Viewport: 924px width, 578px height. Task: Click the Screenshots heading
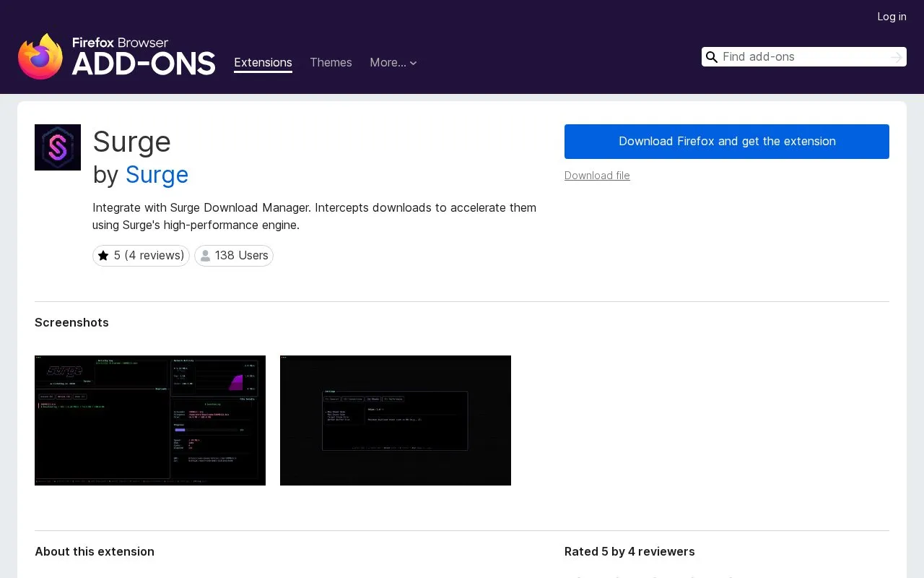coord(71,323)
